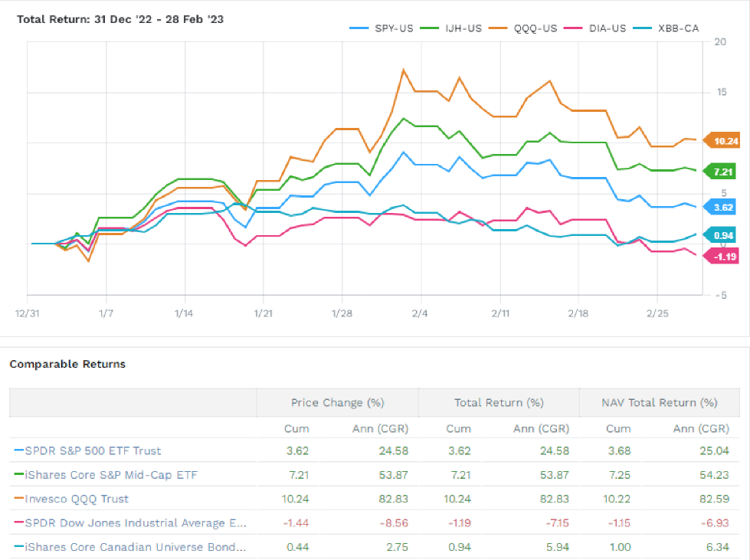
Task: Open the iShares Core S&P Mid-Cap ETF link
Action: (111, 475)
